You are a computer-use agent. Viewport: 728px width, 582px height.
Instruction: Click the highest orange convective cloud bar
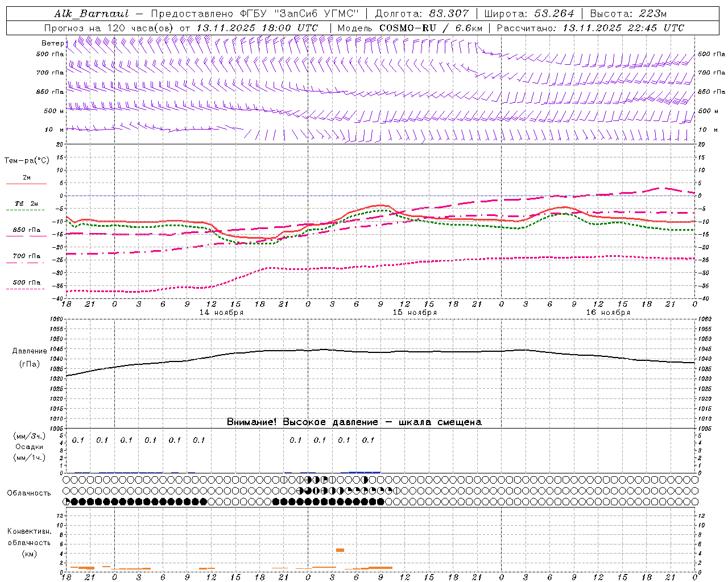click(x=340, y=550)
